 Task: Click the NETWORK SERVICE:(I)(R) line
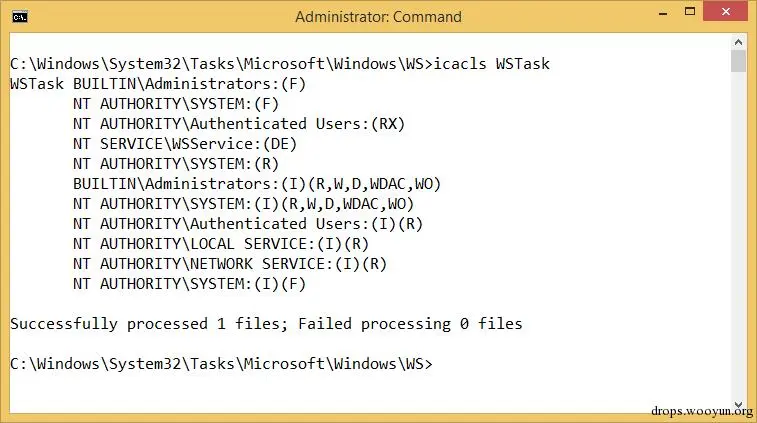230,264
